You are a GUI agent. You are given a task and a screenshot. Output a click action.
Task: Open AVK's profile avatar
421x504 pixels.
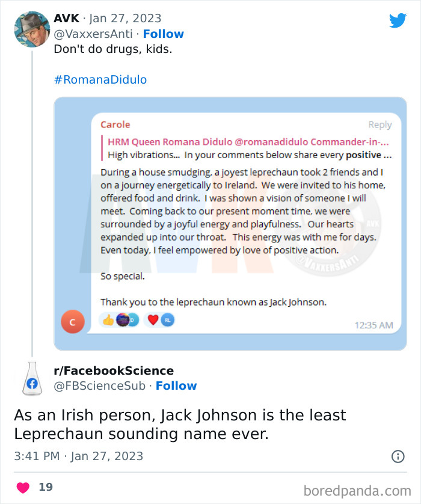pos(31,29)
